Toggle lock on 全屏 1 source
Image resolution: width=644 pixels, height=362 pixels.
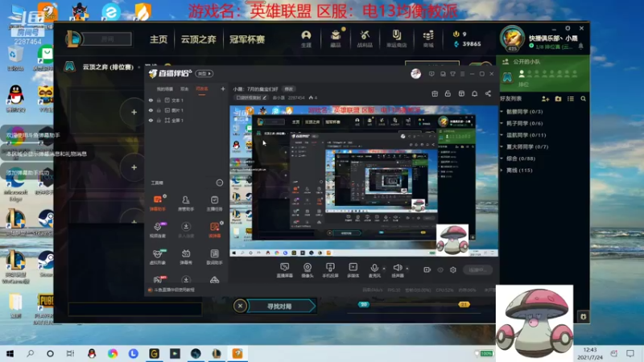(x=159, y=120)
